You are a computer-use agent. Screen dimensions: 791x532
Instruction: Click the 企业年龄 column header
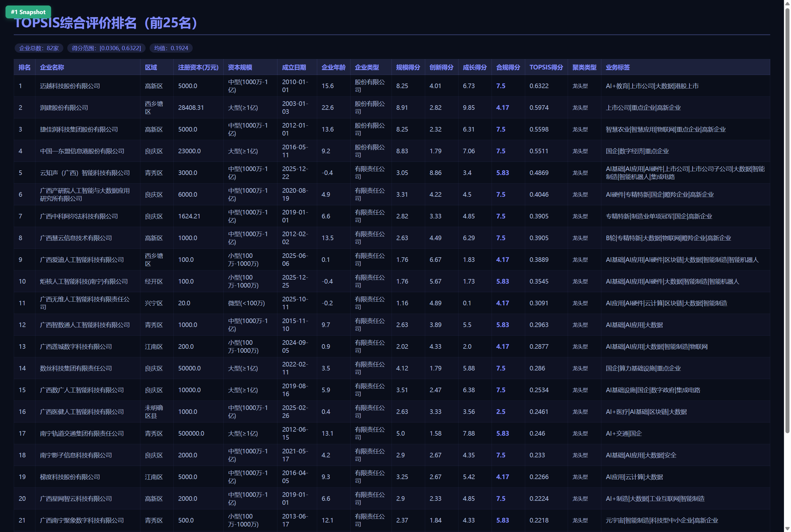(333, 67)
